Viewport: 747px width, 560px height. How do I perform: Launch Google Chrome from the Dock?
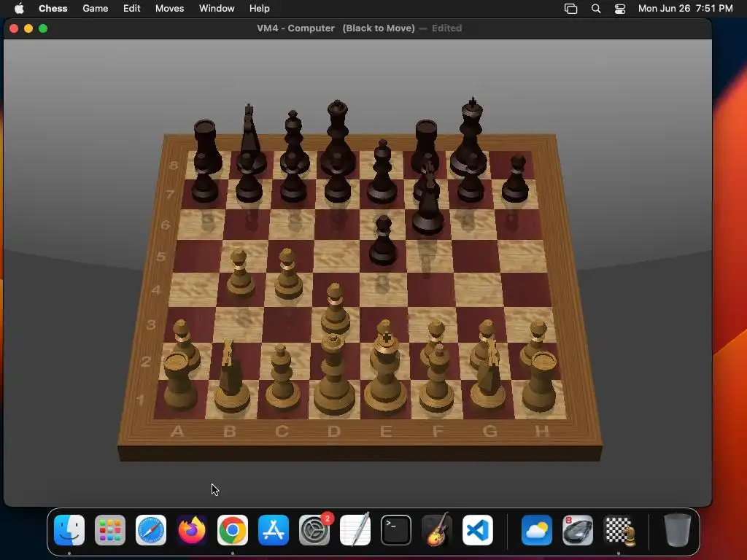(x=233, y=530)
